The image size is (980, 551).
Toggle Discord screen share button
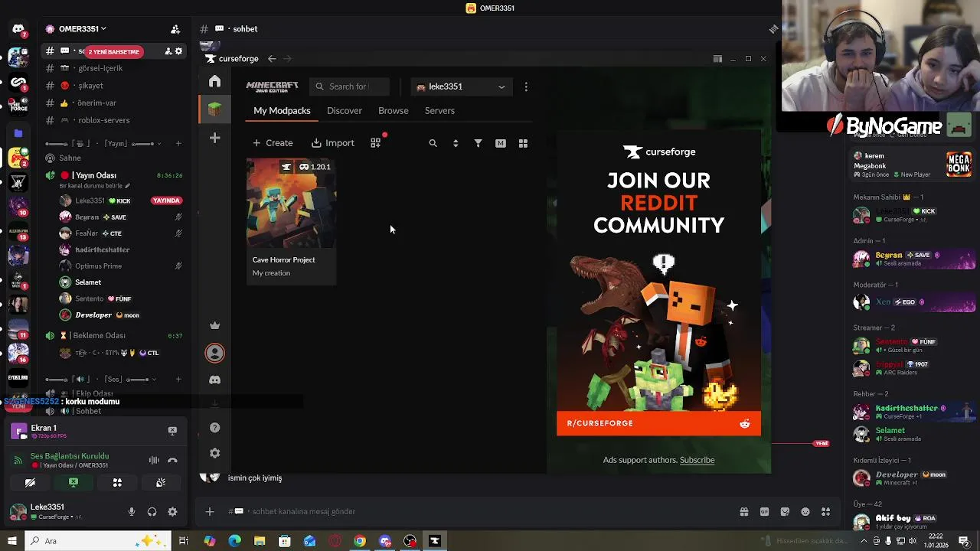73,483
